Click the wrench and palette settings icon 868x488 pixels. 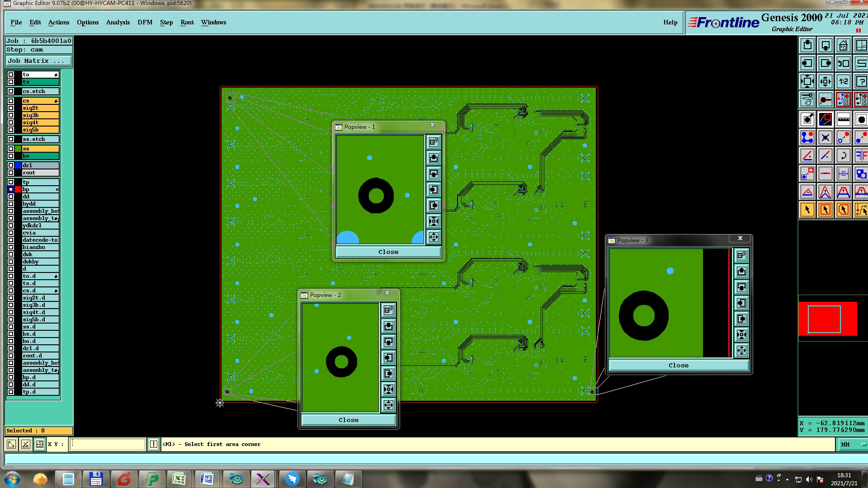807,99
